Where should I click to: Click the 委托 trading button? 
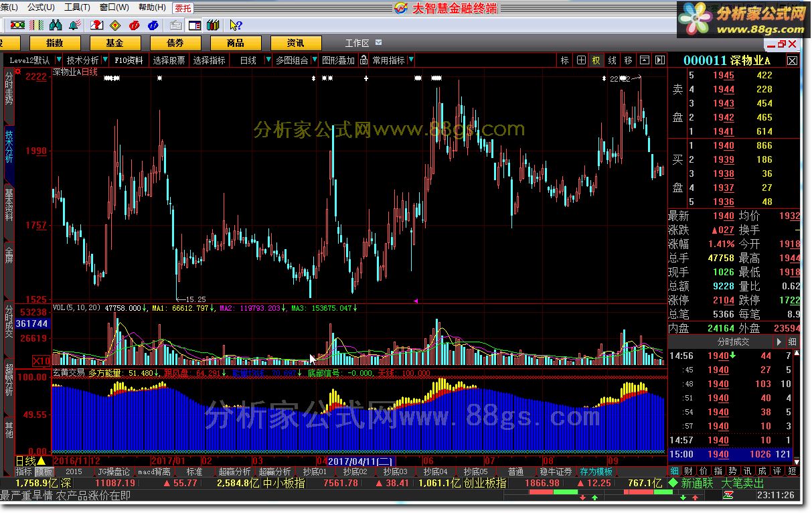(x=182, y=8)
